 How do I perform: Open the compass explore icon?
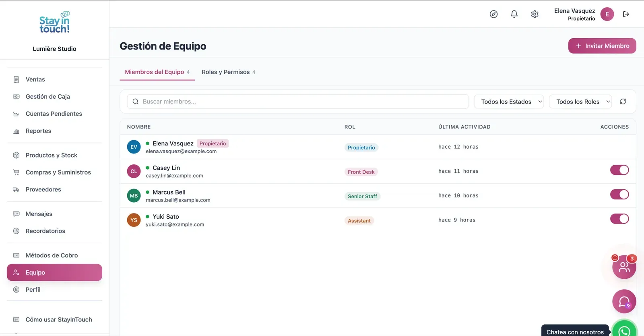(493, 14)
